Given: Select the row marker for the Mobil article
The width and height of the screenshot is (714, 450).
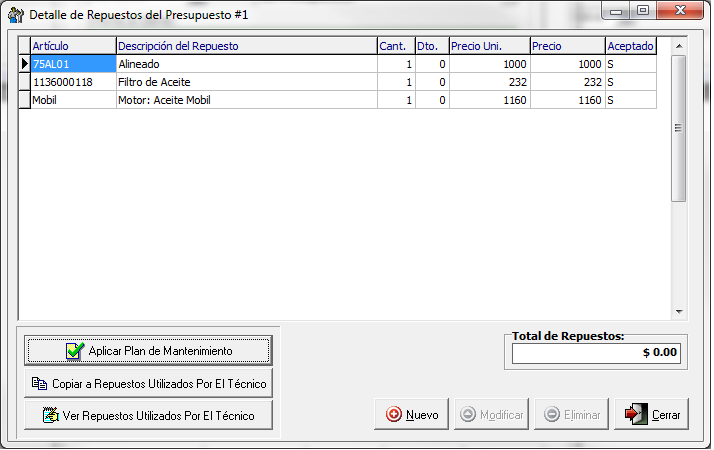Looking at the screenshot, I should click(x=25, y=100).
